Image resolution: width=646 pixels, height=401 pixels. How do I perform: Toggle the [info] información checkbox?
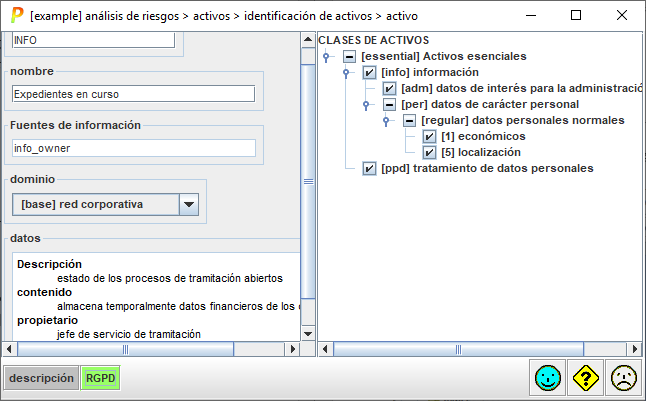tap(369, 73)
